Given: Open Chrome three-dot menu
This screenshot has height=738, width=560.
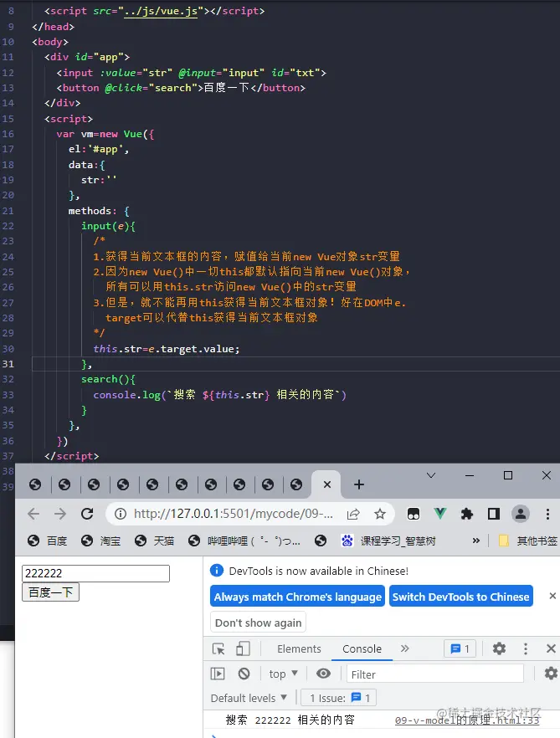Looking at the screenshot, I should pyautogui.click(x=547, y=514).
